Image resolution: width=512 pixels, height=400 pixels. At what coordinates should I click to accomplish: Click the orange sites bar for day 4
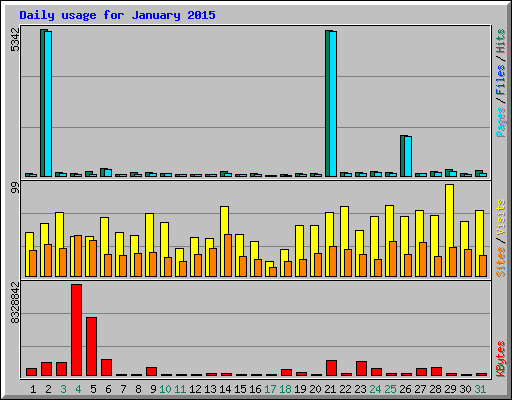pos(78,256)
